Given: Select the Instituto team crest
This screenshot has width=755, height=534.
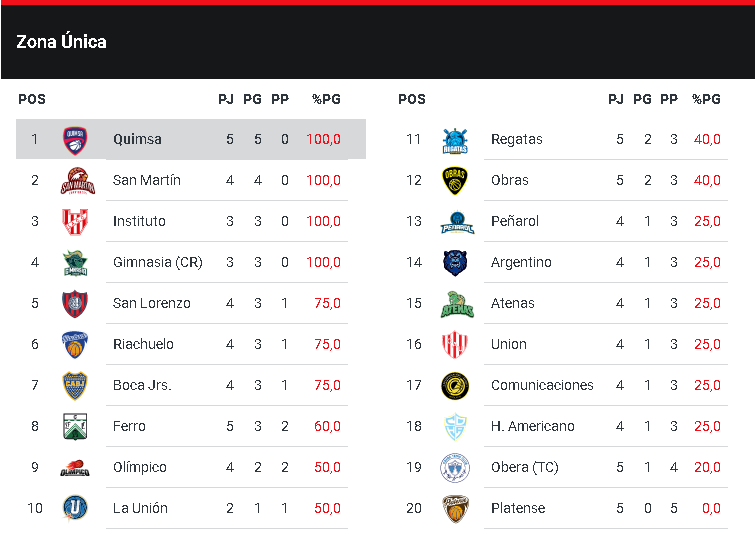Looking at the screenshot, I should (76, 221).
